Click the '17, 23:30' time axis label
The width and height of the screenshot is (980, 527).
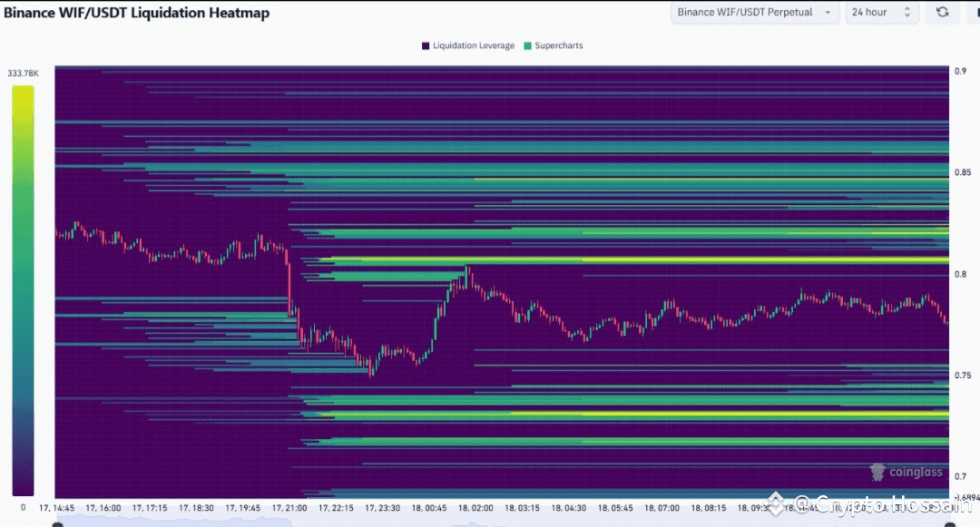[383, 508]
